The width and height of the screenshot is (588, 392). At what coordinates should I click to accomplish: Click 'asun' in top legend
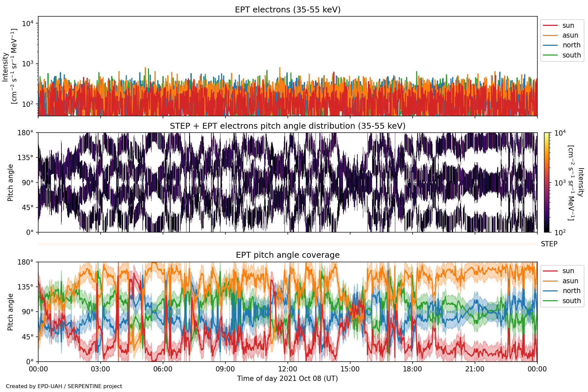tap(570, 35)
